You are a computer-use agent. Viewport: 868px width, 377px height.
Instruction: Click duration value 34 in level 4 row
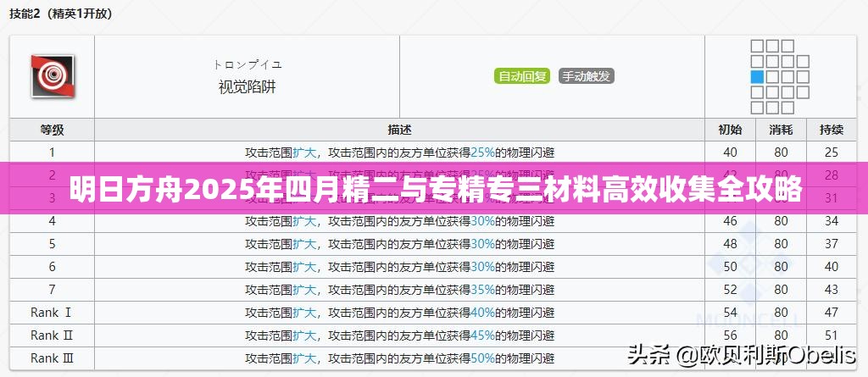click(x=832, y=221)
